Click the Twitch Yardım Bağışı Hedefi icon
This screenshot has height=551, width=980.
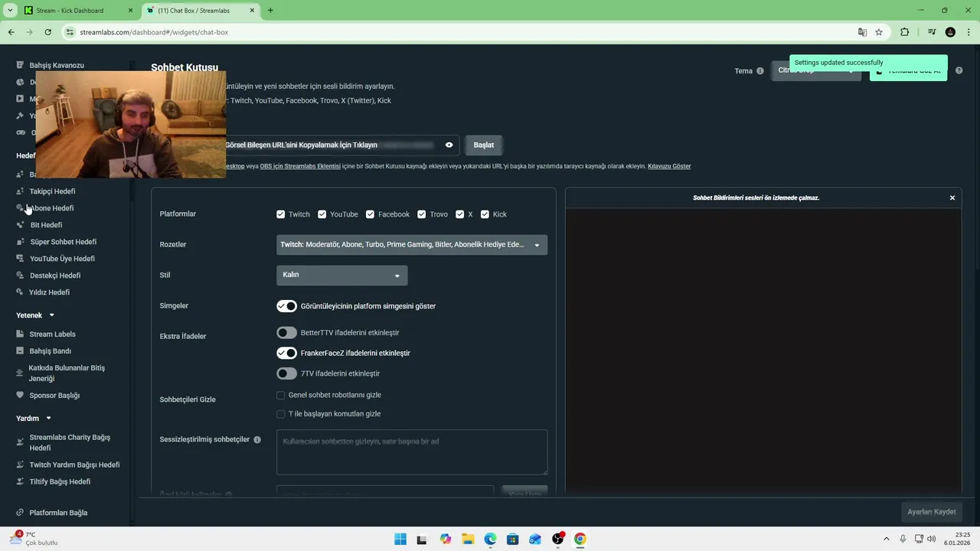pos(20,465)
